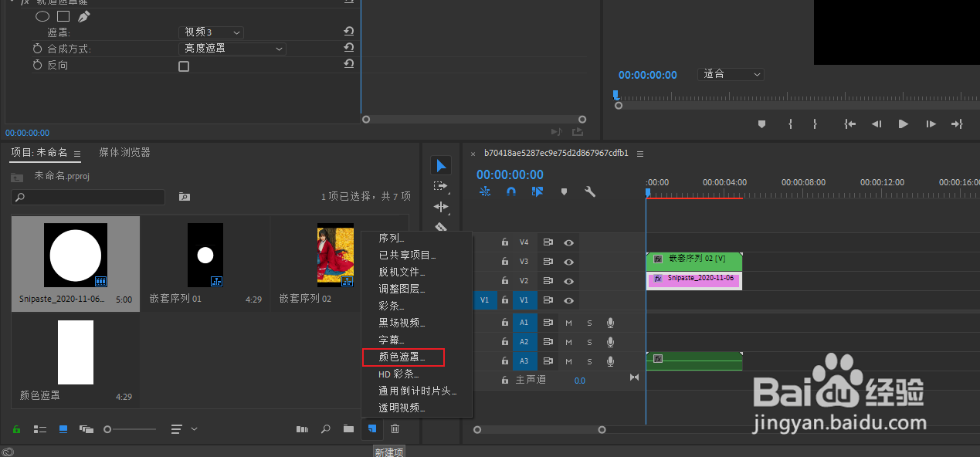Mark in point in program monitor
The image size is (980, 457).
click(790, 124)
